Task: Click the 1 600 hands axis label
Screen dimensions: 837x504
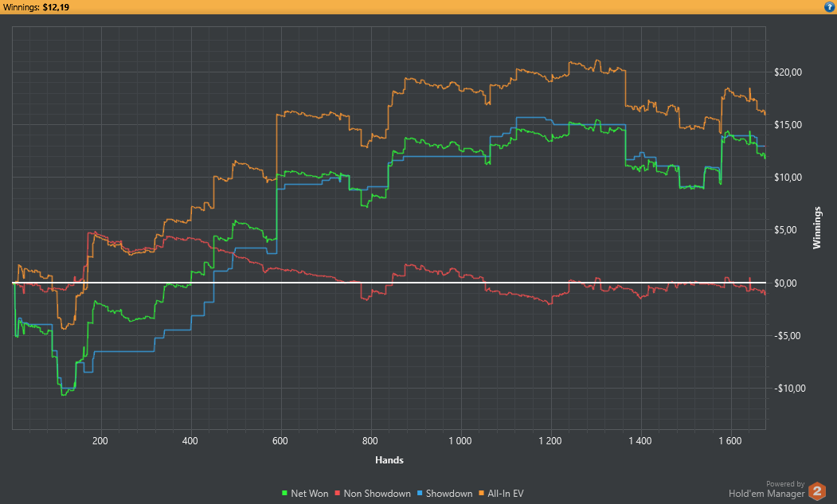Action: tap(730, 441)
